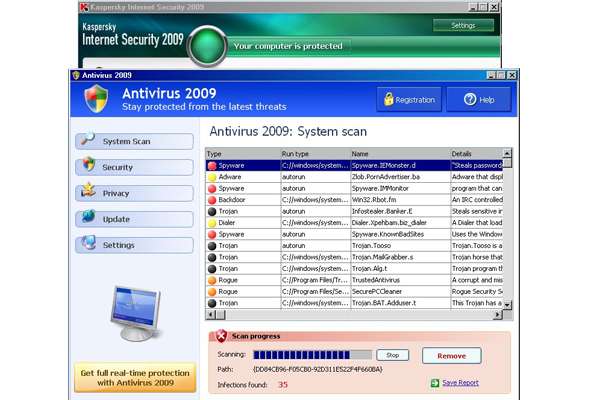Image resolution: width=600 pixels, height=400 pixels.
Task: Click the yellow dot of the Adware row
Action: tap(212, 177)
